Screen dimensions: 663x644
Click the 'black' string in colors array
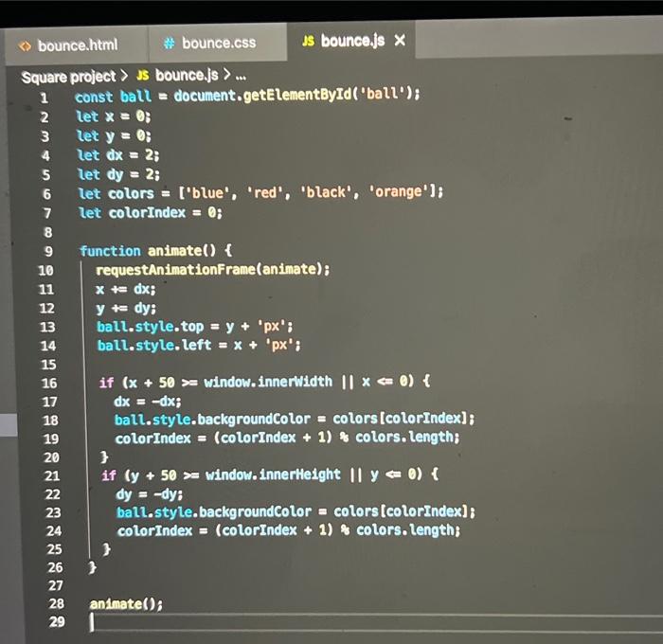[326, 192]
